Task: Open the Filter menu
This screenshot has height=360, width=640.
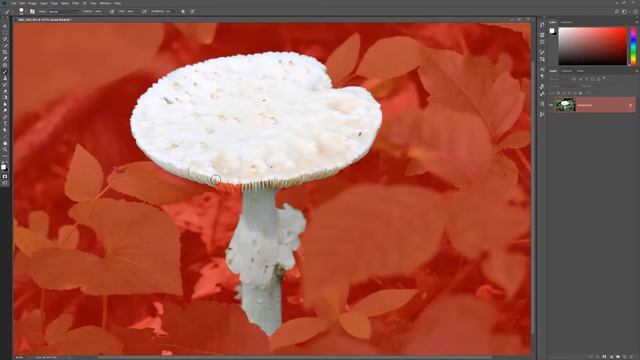Action: 76,3
